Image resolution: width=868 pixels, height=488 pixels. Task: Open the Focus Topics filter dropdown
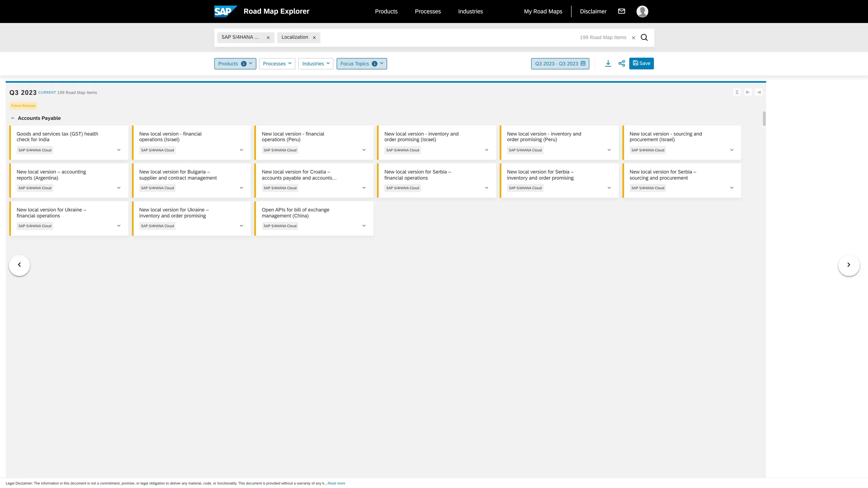coord(361,64)
